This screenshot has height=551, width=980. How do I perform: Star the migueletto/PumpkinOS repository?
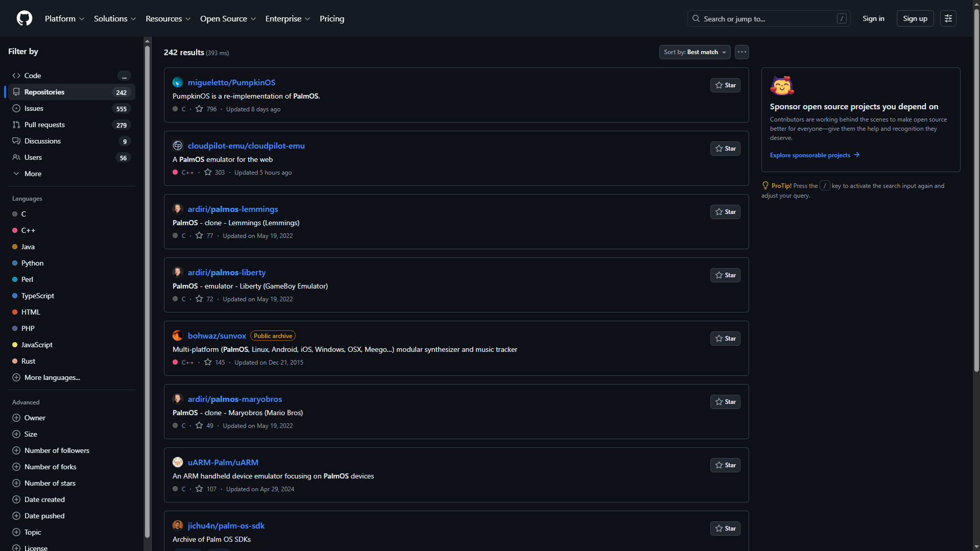point(725,85)
